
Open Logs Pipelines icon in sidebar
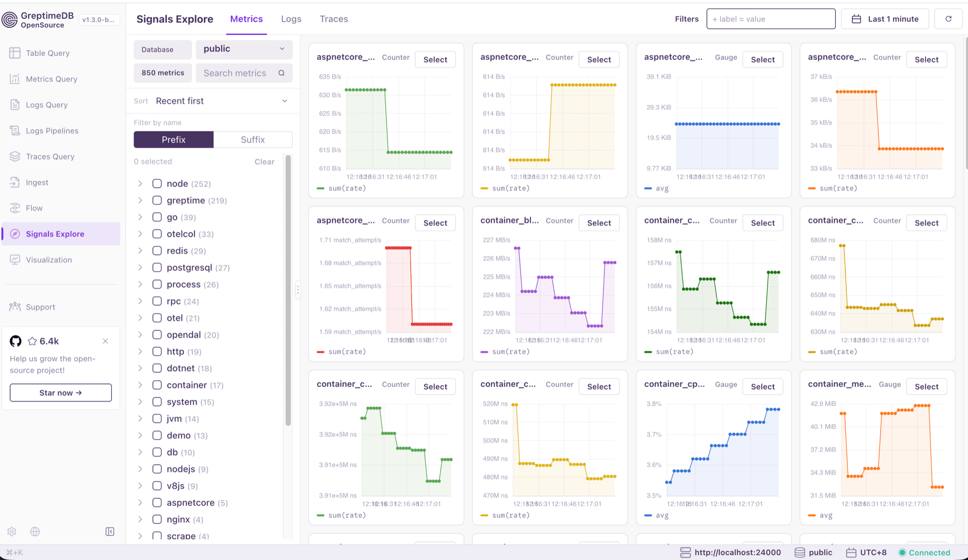15,131
